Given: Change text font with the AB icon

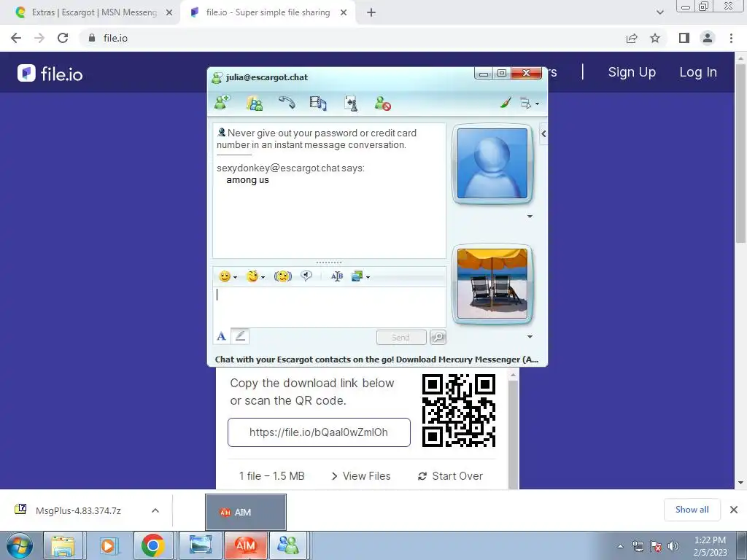Looking at the screenshot, I should tap(337, 276).
